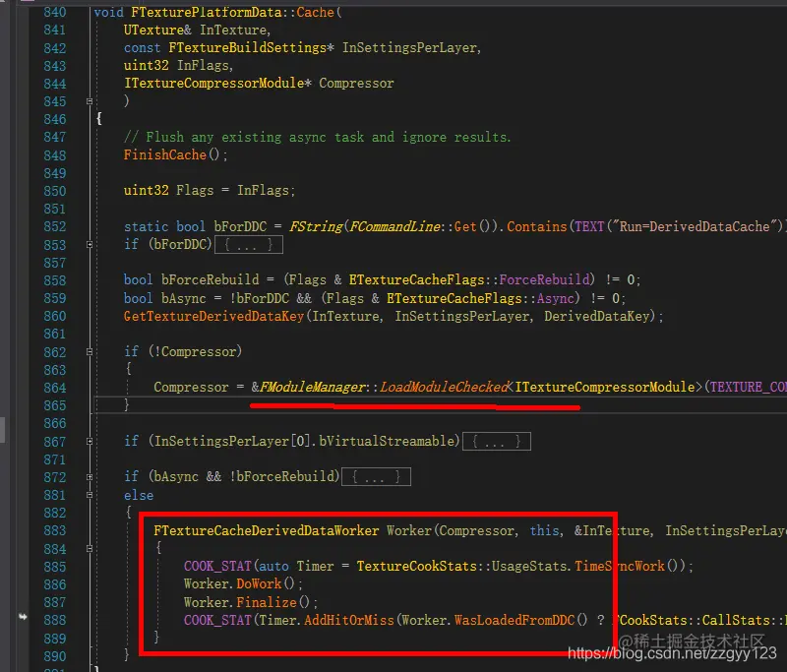Screen dimensions: 787x672
Task: Click FTexturePlatformData in the function signature
Action: tap(206, 13)
